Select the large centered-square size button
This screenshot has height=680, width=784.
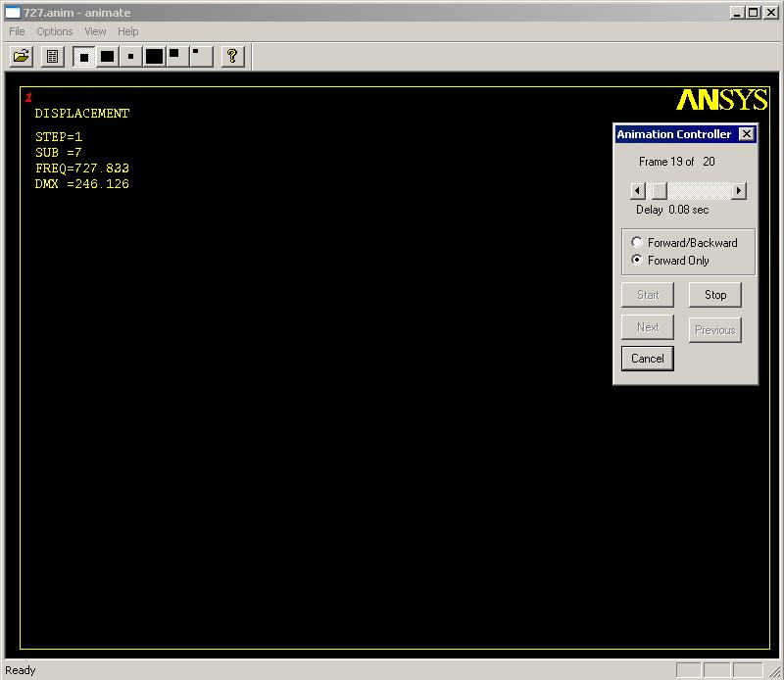107,57
